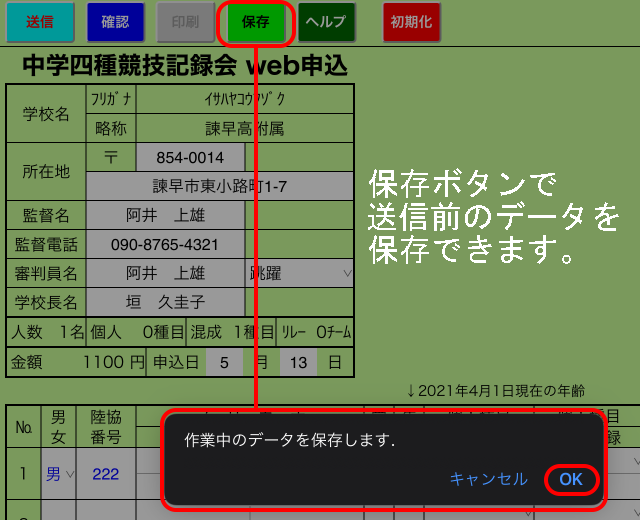Click the 初期化 (reset) button
The height and width of the screenshot is (520, 640).
click(x=411, y=22)
